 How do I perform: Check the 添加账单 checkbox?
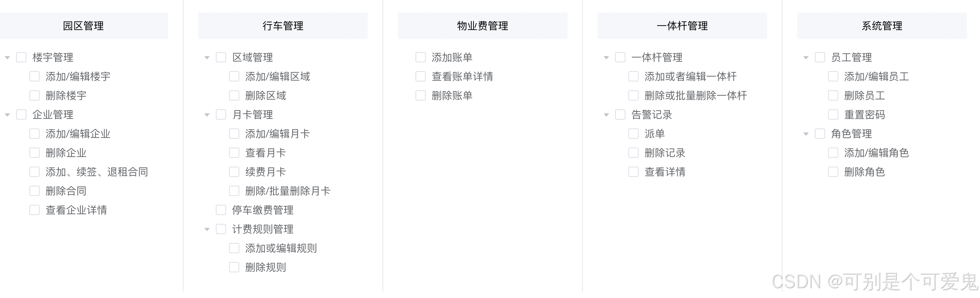[420, 57]
